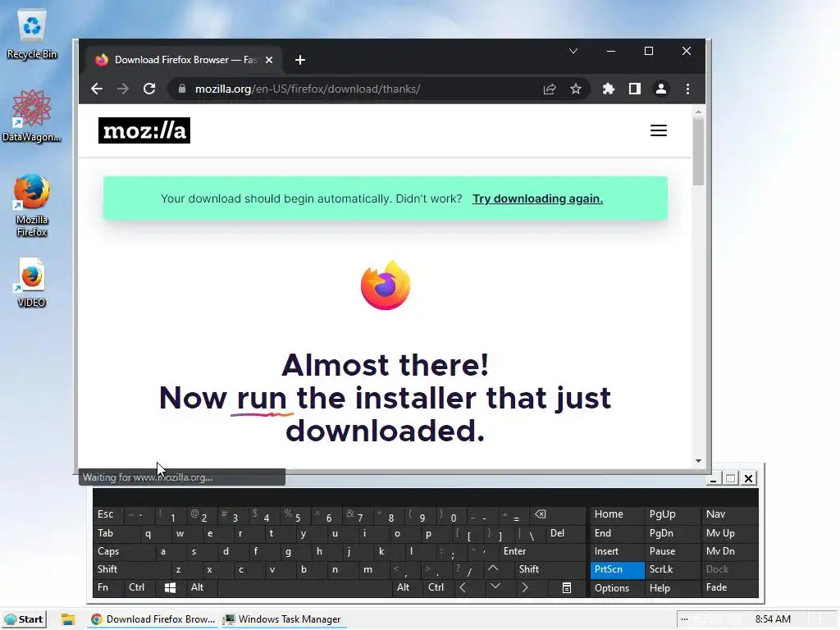View site info via the padlock icon
This screenshot has height=630, width=840.
tap(182, 89)
